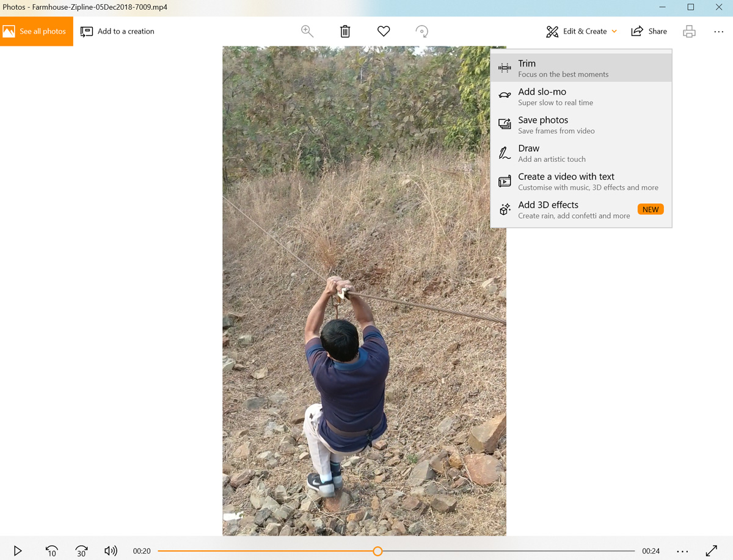Open the print icon
This screenshot has height=560, width=733.
689,31
